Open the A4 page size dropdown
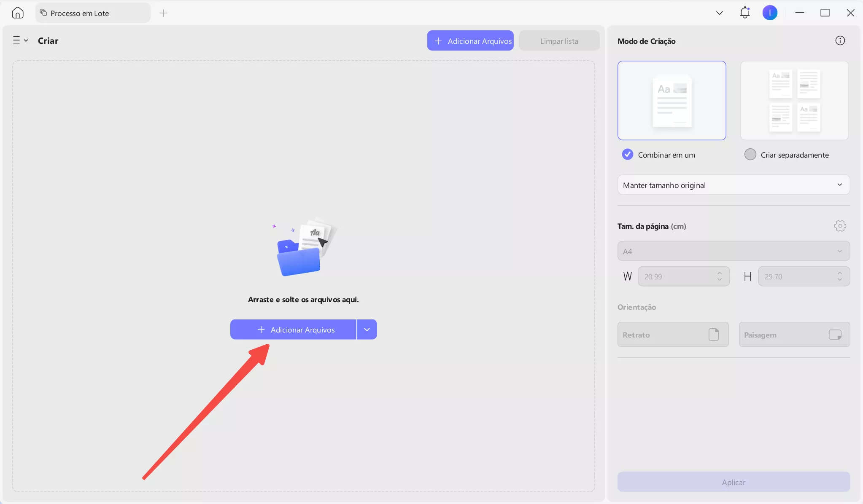Screen dimensions: 863x504 [x=733, y=251]
